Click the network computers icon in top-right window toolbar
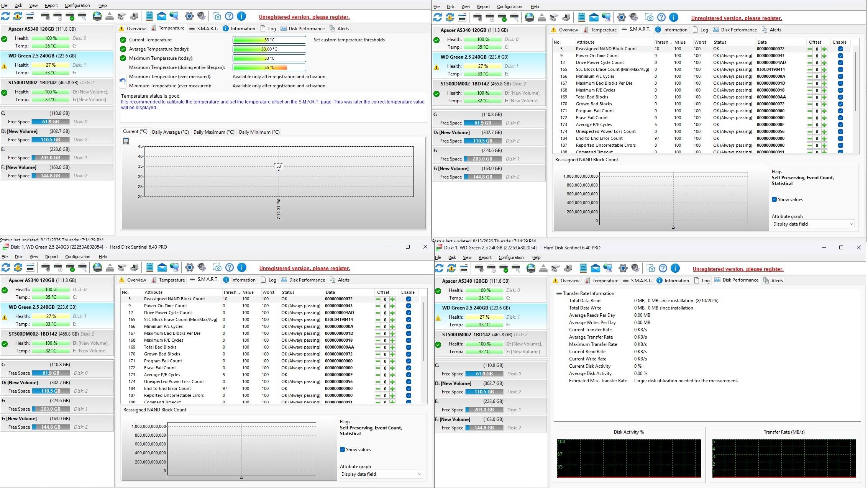868x488 pixels. [606, 17]
